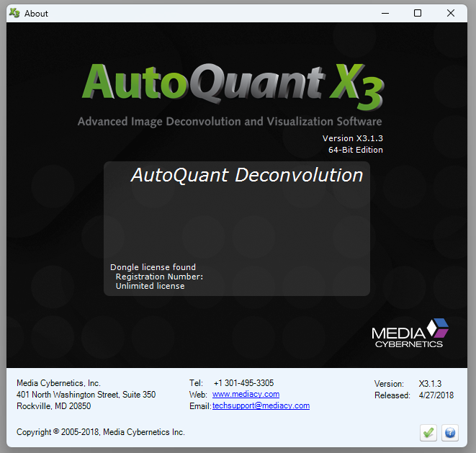
Task: Maximize the About window
Action: 418,13
